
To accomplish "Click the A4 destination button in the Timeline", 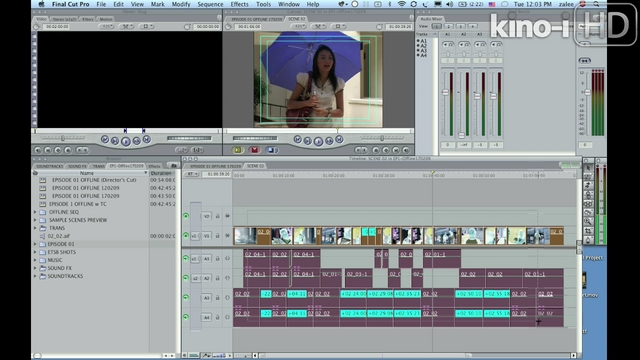I will (x=207, y=317).
